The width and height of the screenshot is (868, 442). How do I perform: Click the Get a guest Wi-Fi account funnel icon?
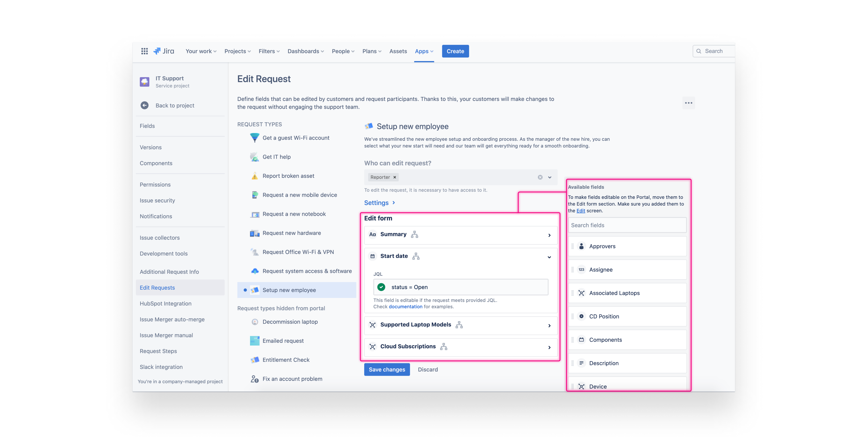click(x=255, y=138)
